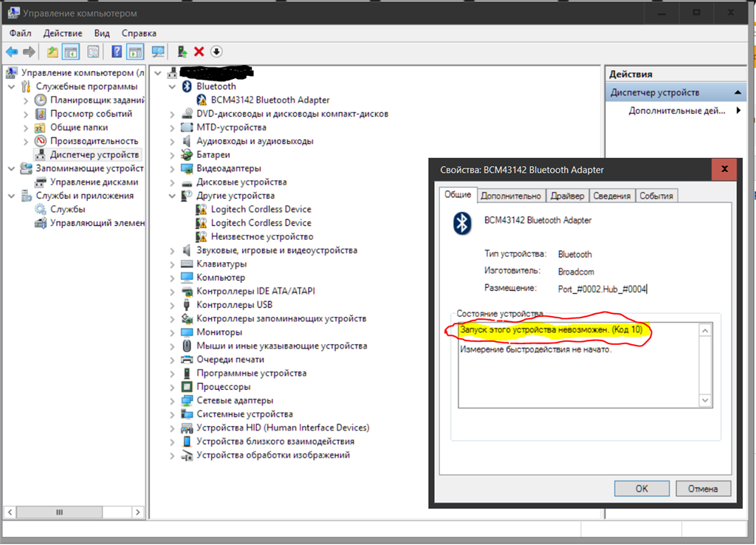Click the Bluetooth category icon in tree
The width and height of the screenshot is (756, 545).
tap(187, 86)
